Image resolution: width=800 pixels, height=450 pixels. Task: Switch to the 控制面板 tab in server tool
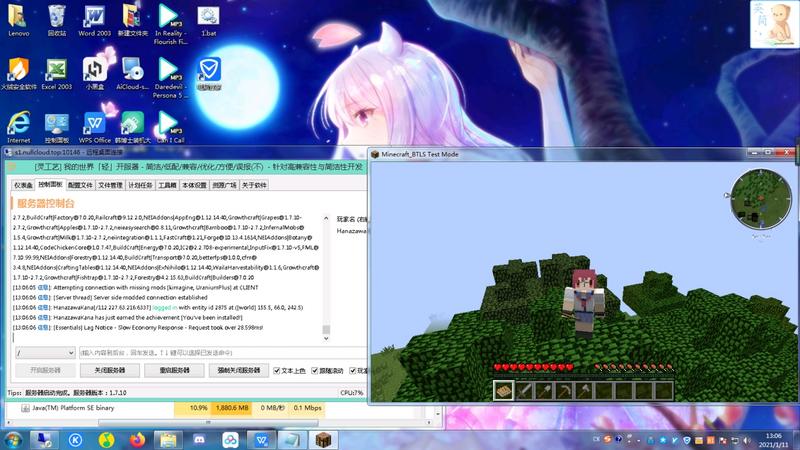pyautogui.click(x=50, y=185)
